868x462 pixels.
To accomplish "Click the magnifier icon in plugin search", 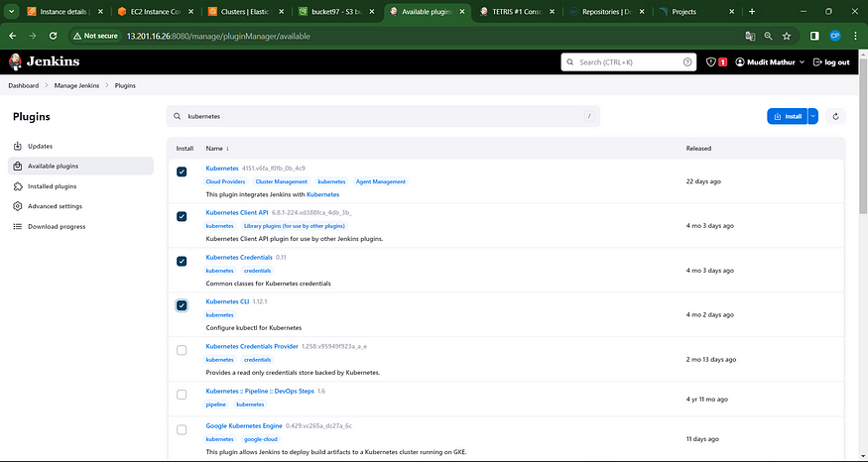I will click(178, 117).
